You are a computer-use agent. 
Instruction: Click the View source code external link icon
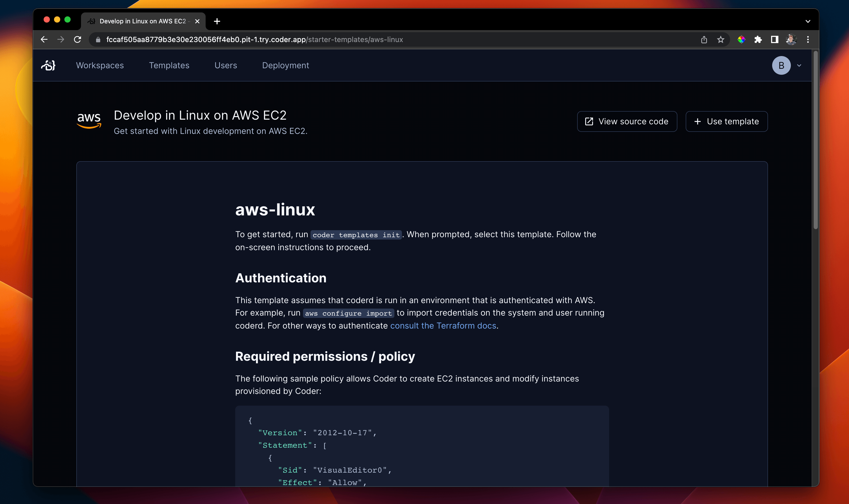[590, 121]
